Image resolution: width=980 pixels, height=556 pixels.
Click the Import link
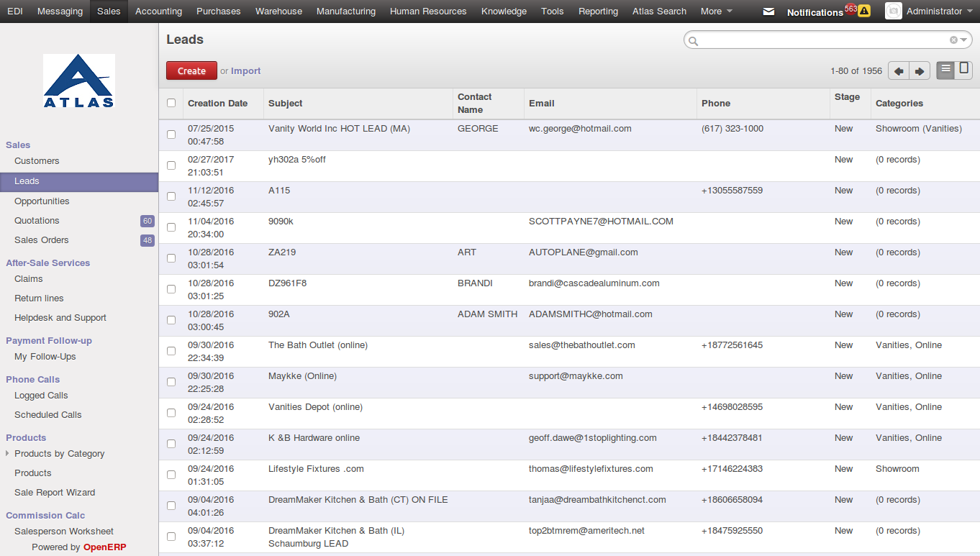(x=246, y=71)
